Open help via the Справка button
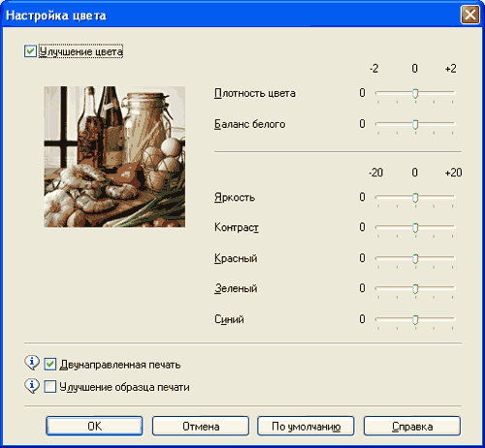 [412, 426]
